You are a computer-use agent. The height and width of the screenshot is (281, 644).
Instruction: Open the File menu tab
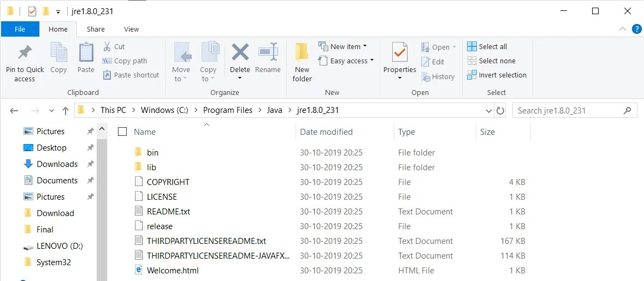[x=20, y=29]
